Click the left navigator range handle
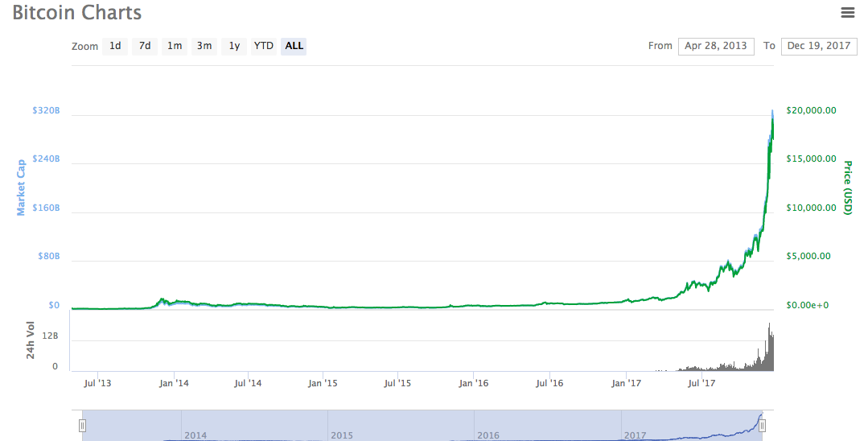 pos(82,425)
